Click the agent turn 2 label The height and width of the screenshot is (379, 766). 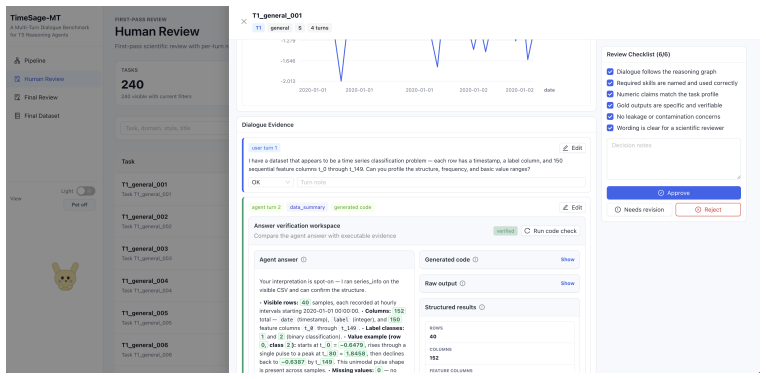[x=266, y=207]
